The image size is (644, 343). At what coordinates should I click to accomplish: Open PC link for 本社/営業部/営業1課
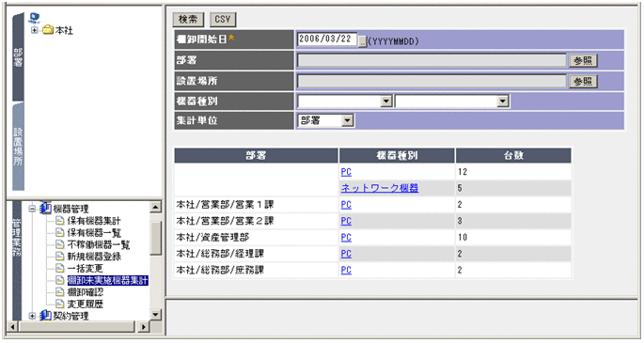coord(346,205)
